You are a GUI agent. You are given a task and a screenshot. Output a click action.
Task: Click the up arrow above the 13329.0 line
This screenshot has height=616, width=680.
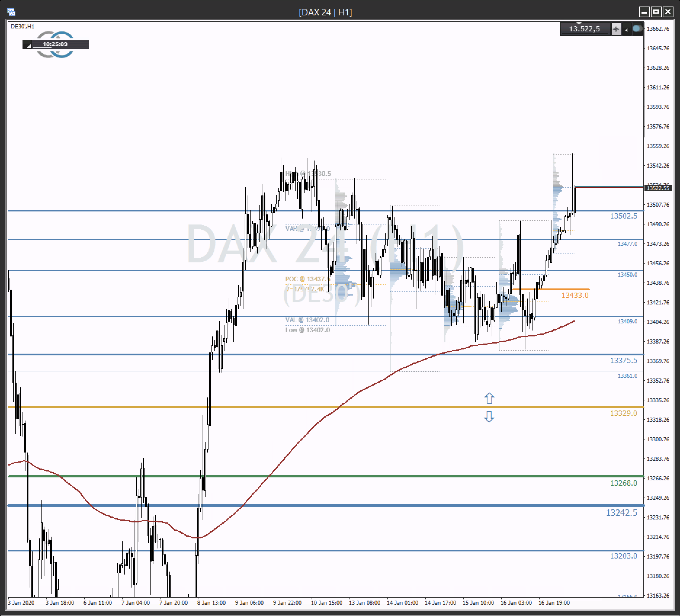[489, 398]
